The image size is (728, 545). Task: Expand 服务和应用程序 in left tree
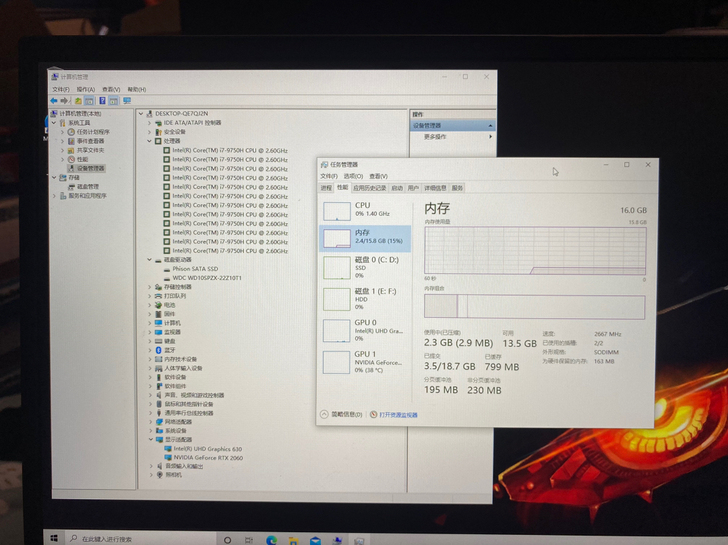tap(54, 196)
